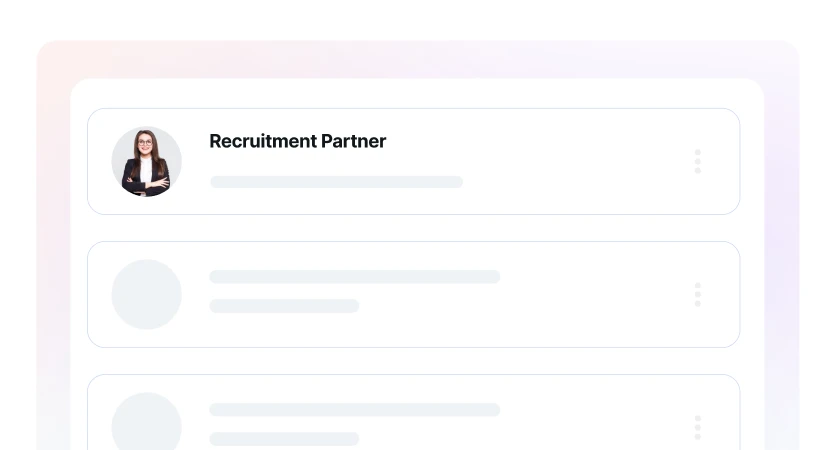Click the middle card's long title placeholder bar
The height and width of the screenshot is (450, 832).
click(x=354, y=277)
